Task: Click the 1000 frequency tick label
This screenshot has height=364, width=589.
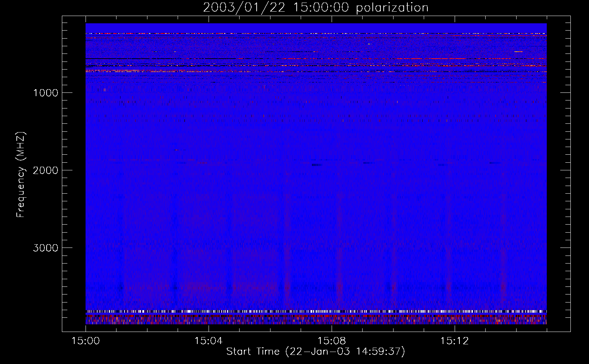Action: (46, 93)
